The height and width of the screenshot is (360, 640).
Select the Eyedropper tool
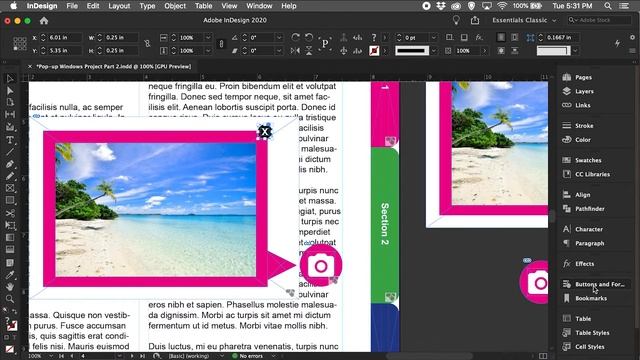10,275
